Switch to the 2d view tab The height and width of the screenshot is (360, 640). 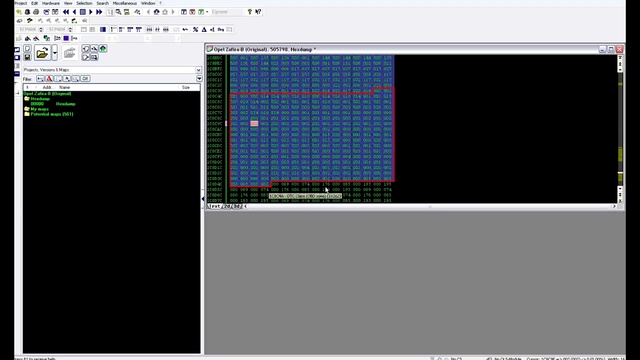[x=227, y=206]
